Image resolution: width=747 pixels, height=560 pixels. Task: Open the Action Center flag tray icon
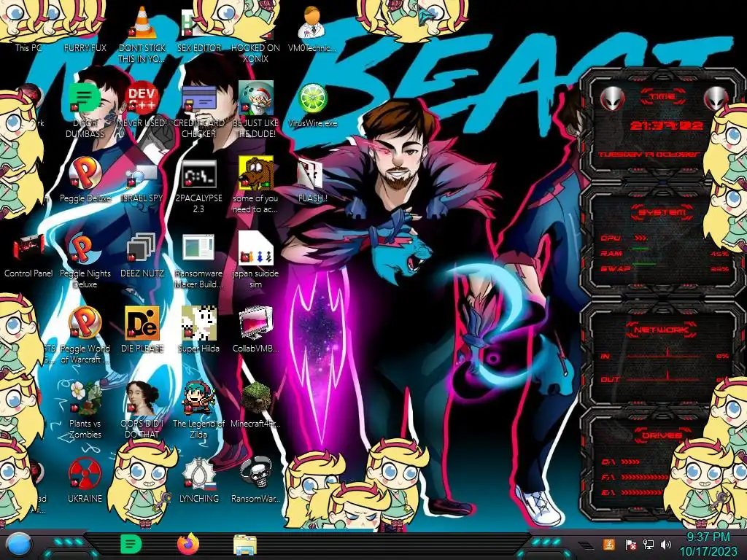pyautogui.click(x=630, y=545)
